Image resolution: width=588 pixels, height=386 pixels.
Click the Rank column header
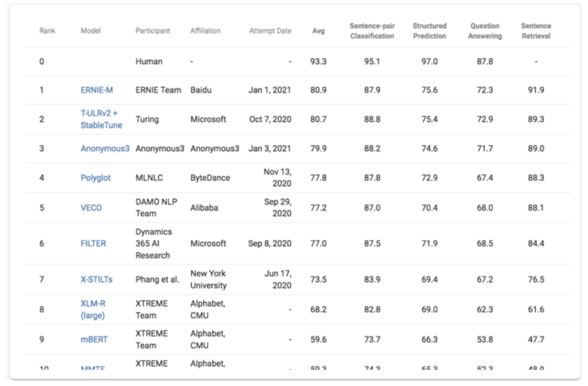coord(47,31)
